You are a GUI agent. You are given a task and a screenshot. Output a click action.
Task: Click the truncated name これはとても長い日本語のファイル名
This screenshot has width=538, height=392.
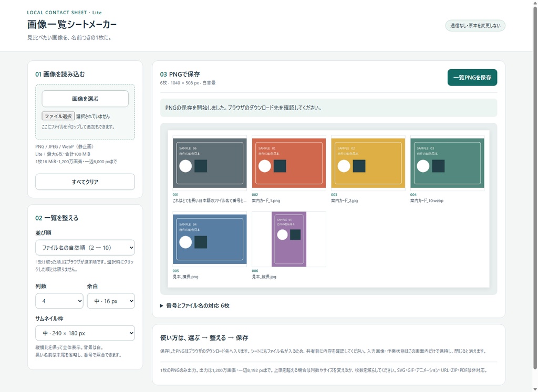tap(210, 201)
